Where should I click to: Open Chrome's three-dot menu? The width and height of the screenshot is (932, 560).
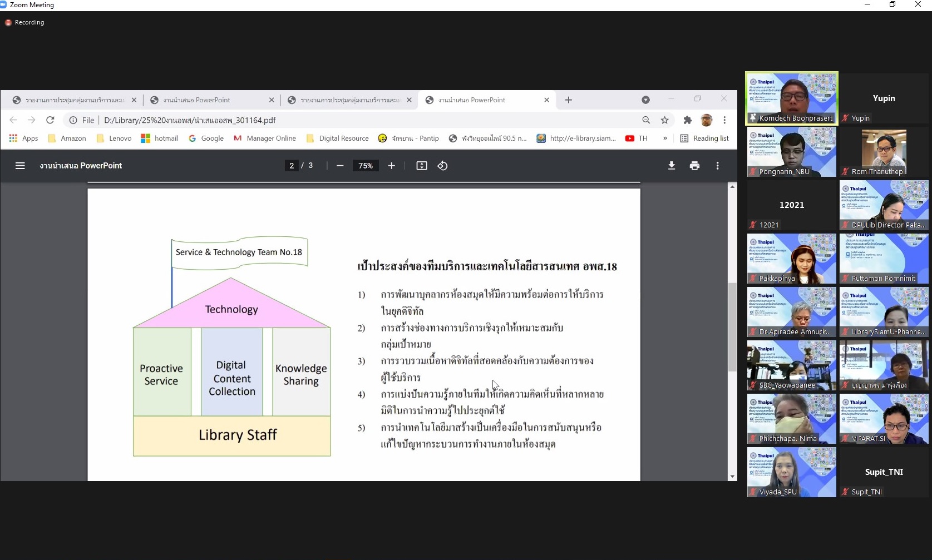pyautogui.click(x=724, y=120)
